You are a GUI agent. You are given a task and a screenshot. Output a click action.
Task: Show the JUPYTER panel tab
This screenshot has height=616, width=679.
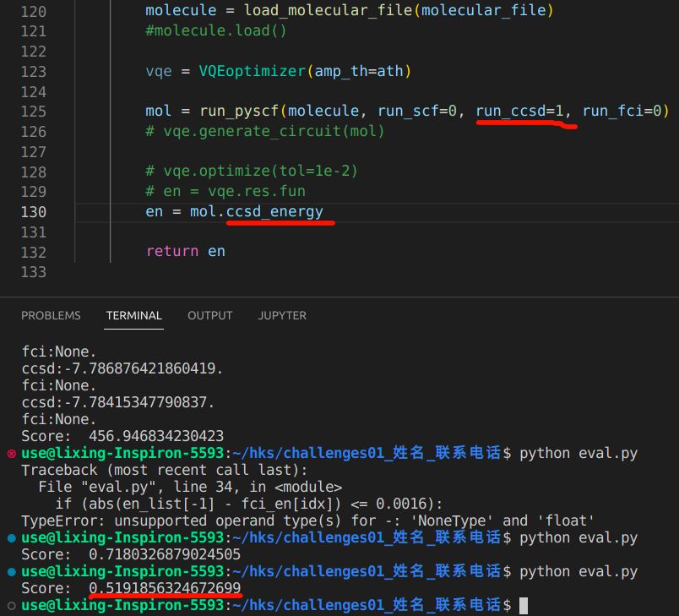click(282, 315)
